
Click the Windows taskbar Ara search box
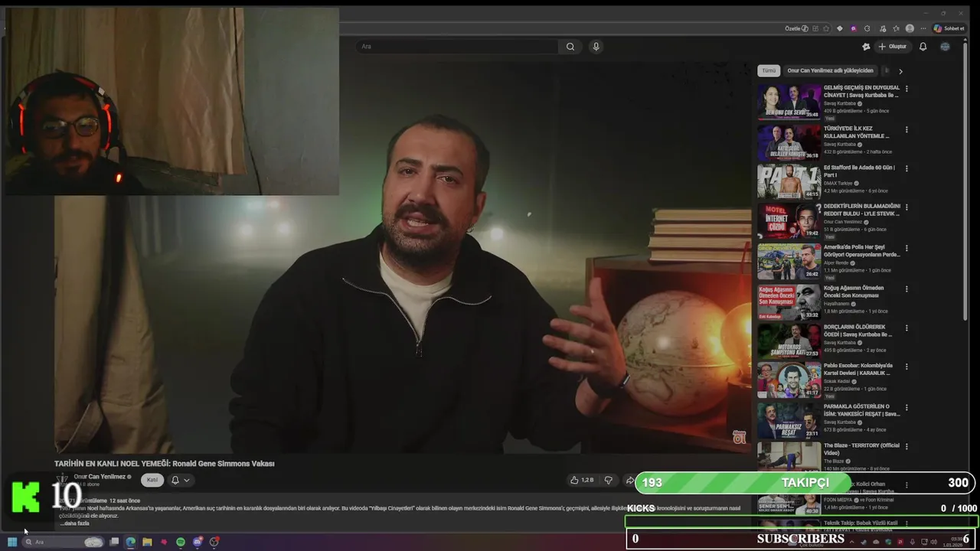point(63,542)
